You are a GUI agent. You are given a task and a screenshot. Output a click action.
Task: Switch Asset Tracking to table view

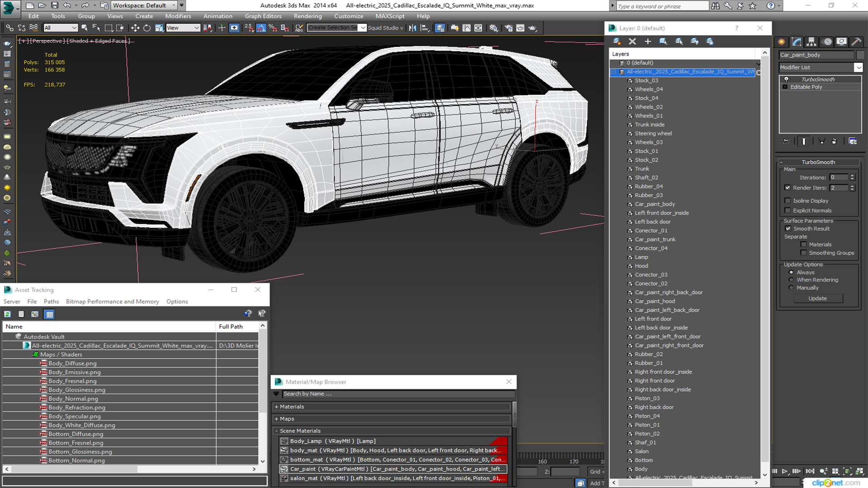coord(50,314)
